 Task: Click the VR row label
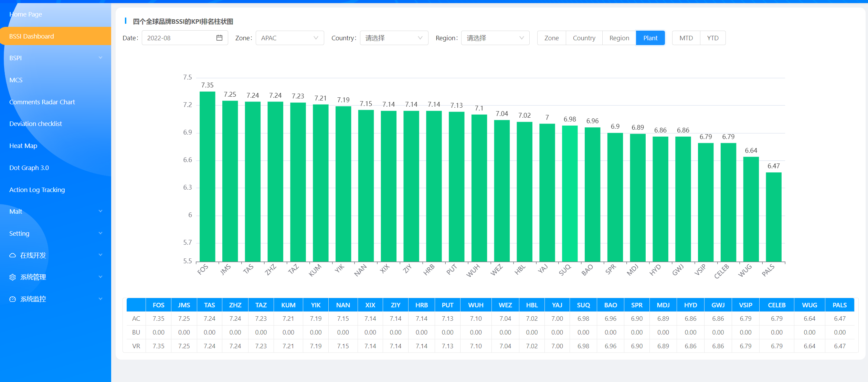pyautogui.click(x=136, y=346)
